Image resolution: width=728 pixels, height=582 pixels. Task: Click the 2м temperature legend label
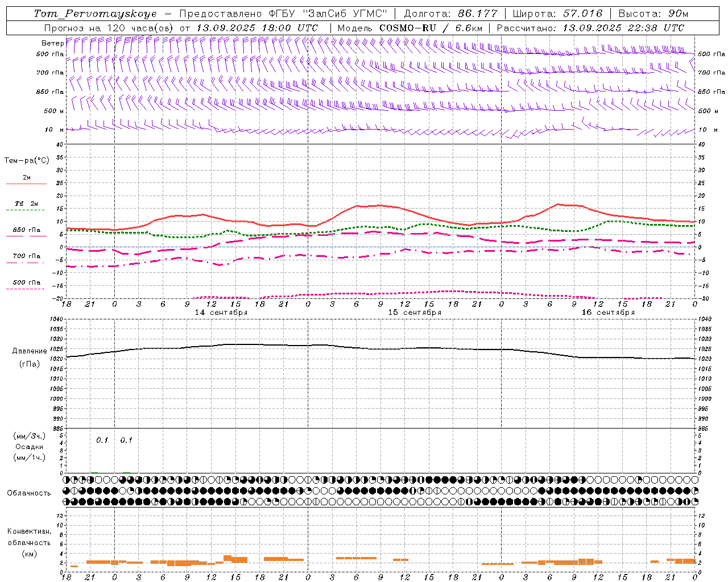(x=27, y=177)
